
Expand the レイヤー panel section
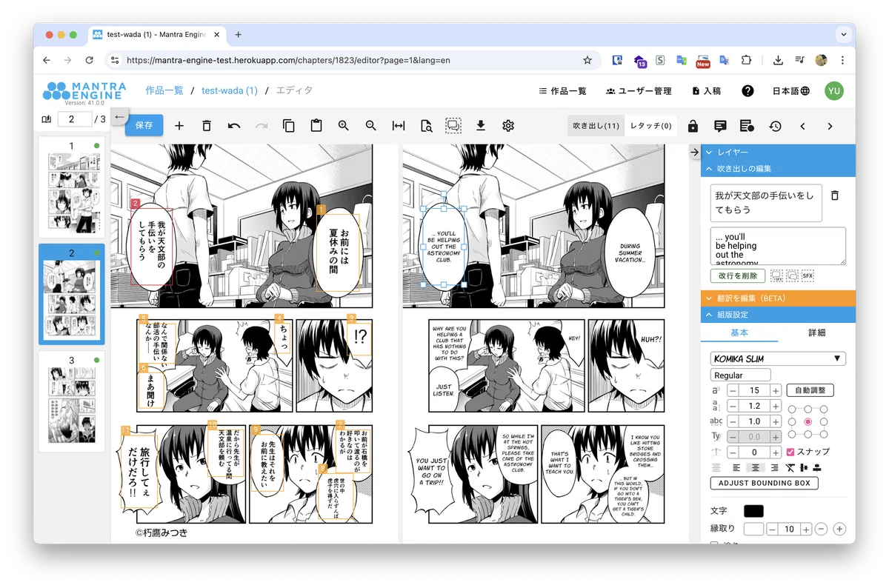click(778, 152)
